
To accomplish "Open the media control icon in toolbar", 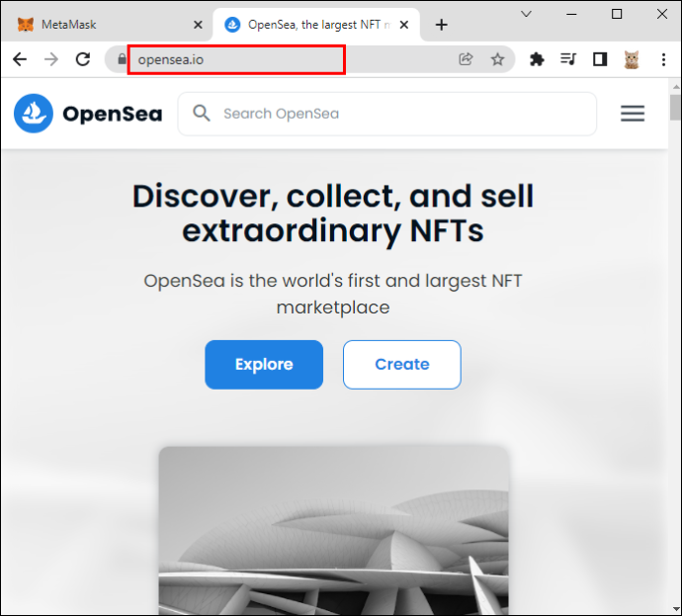I will (568, 59).
